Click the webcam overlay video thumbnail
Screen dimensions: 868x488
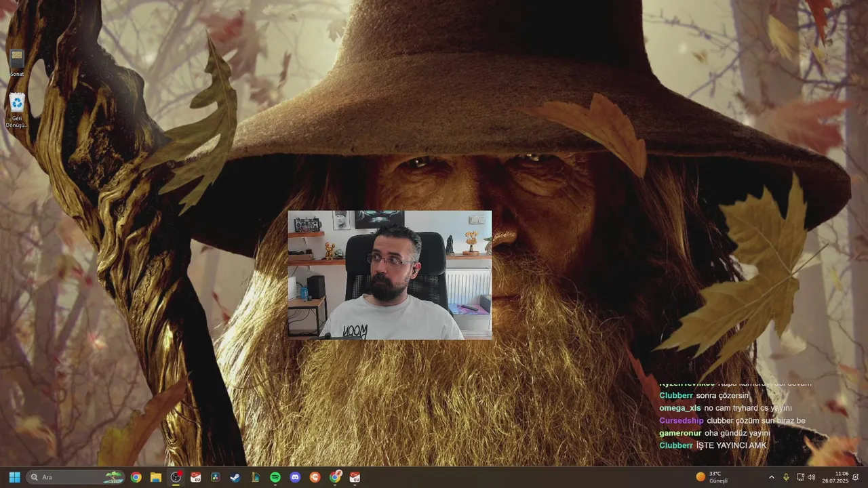(x=390, y=274)
